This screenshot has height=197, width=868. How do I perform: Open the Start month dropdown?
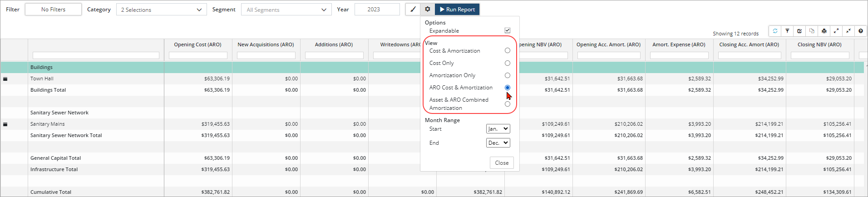pyautogui.click(x=498, y=129)
